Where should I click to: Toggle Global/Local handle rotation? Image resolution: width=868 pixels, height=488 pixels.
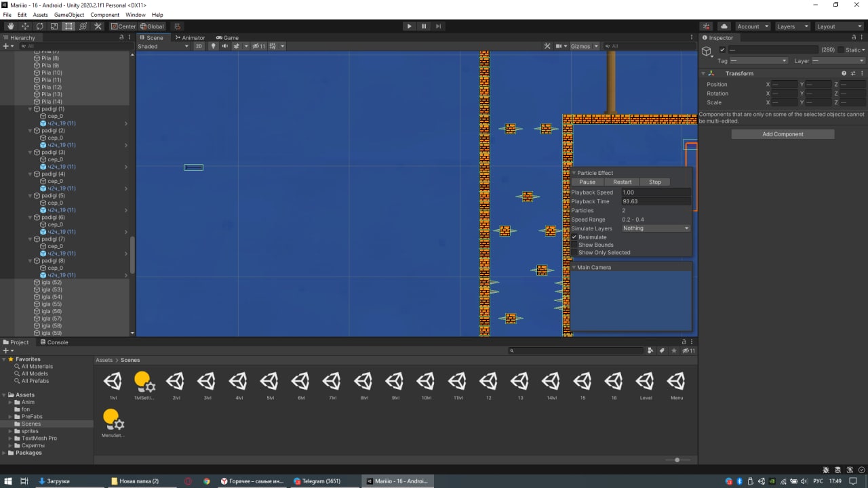[152, 26]
